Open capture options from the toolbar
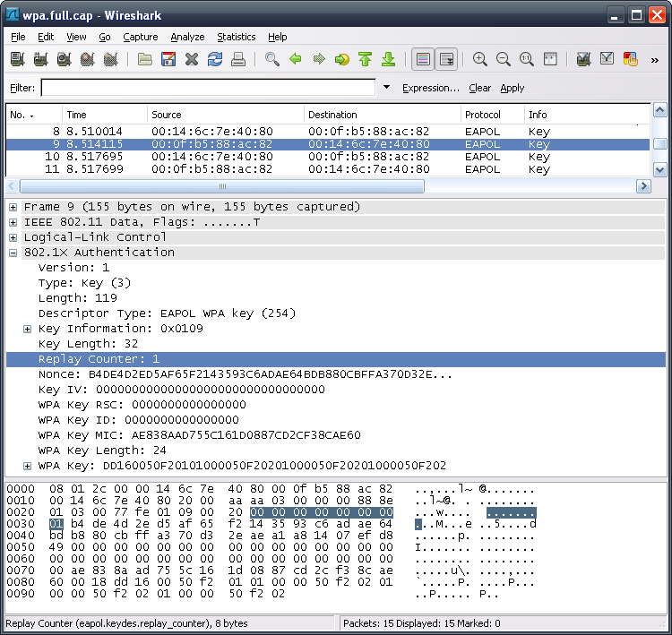This screenshot has height=635, width=672. coord(40,59)
